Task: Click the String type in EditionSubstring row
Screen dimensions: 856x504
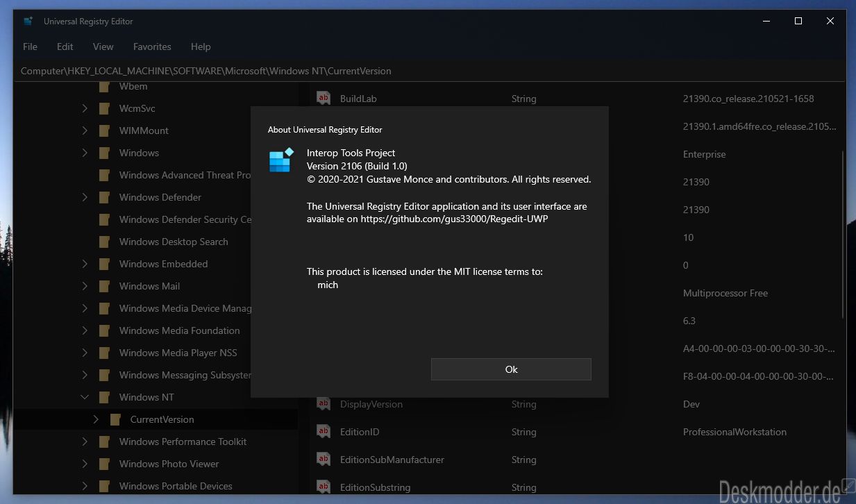Action: coord(523,487)
